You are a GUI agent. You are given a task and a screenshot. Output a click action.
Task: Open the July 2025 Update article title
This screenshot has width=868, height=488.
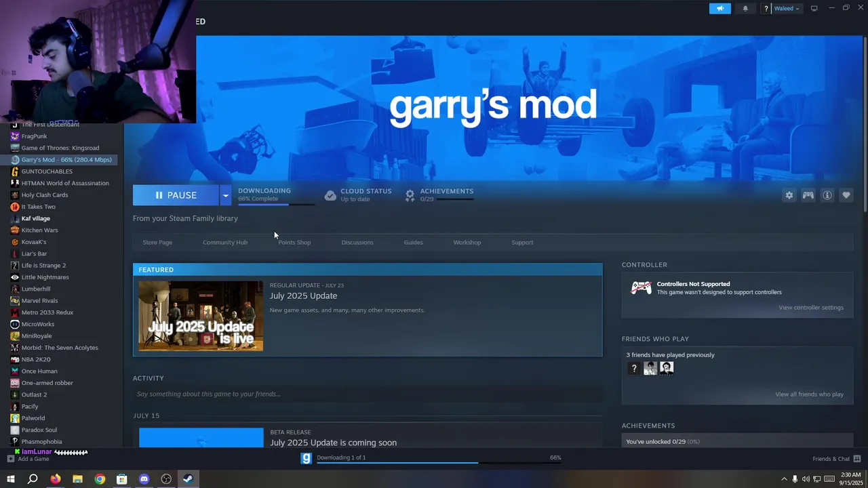(303, 296)
